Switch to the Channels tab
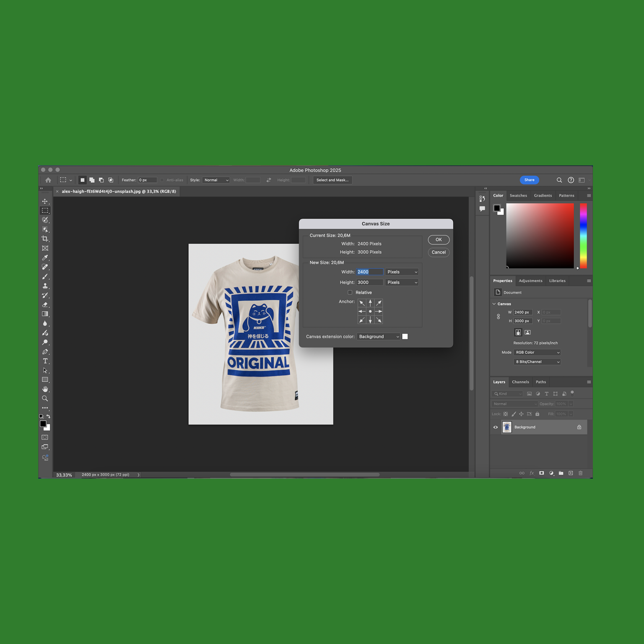The width and height of the screenshot is (644, 644). pyautogui.click(x=520, y=382)
